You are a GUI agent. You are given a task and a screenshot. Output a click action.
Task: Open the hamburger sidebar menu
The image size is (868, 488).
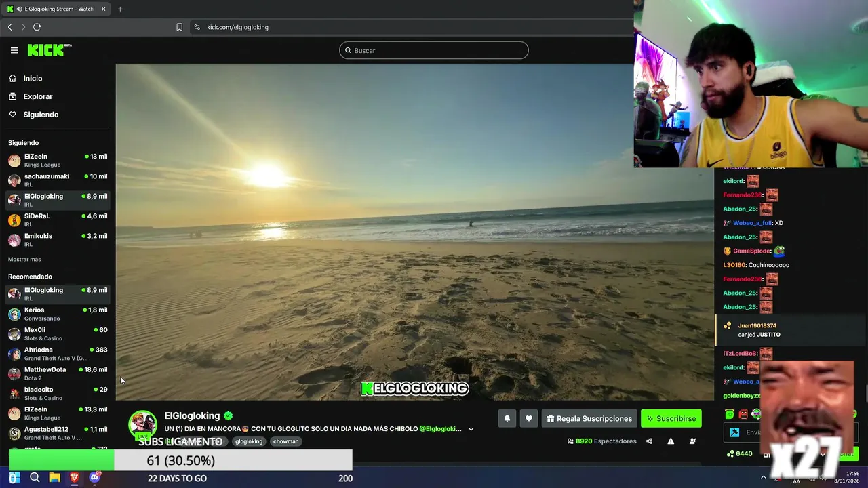pos(14,50)
